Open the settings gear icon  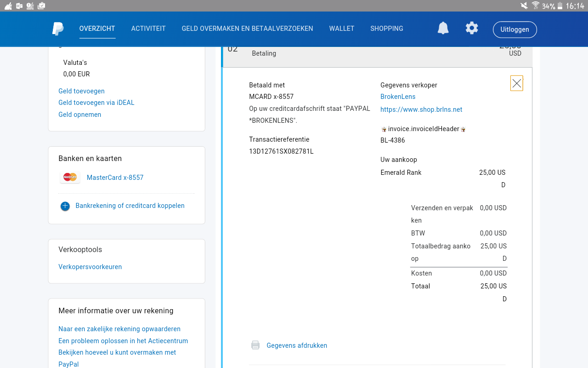coord(472,28)
